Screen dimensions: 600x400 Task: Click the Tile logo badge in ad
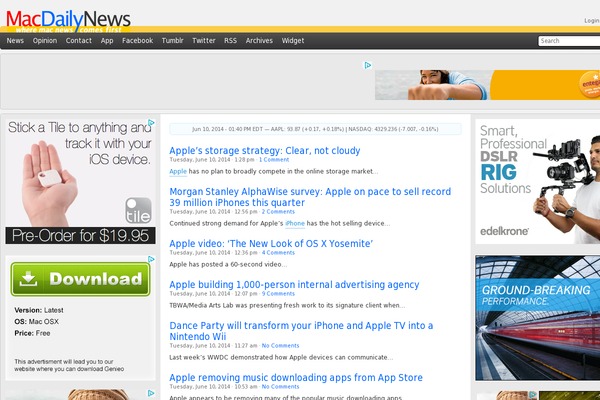139,211
